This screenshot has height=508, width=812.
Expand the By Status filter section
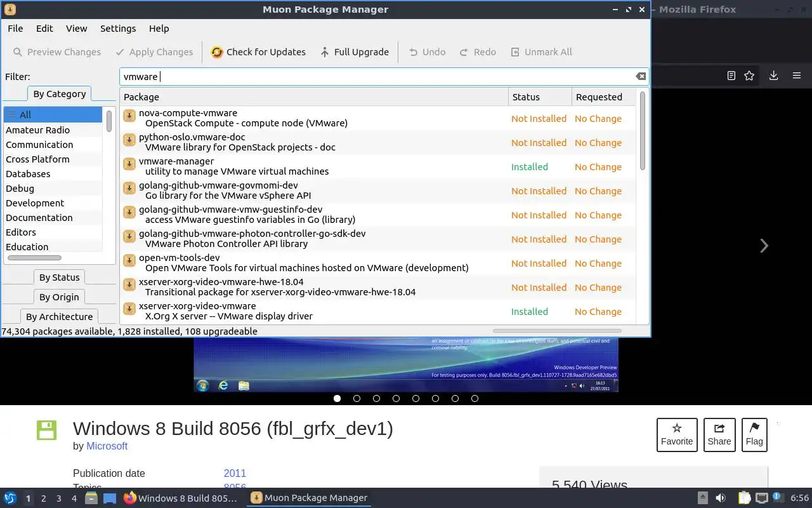(59, 277)
